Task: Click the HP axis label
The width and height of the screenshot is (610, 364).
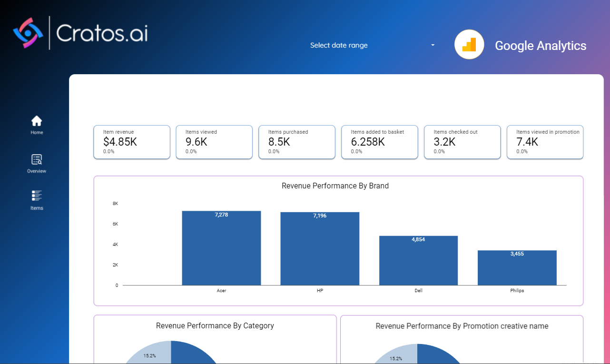Action: click(320, 291)
